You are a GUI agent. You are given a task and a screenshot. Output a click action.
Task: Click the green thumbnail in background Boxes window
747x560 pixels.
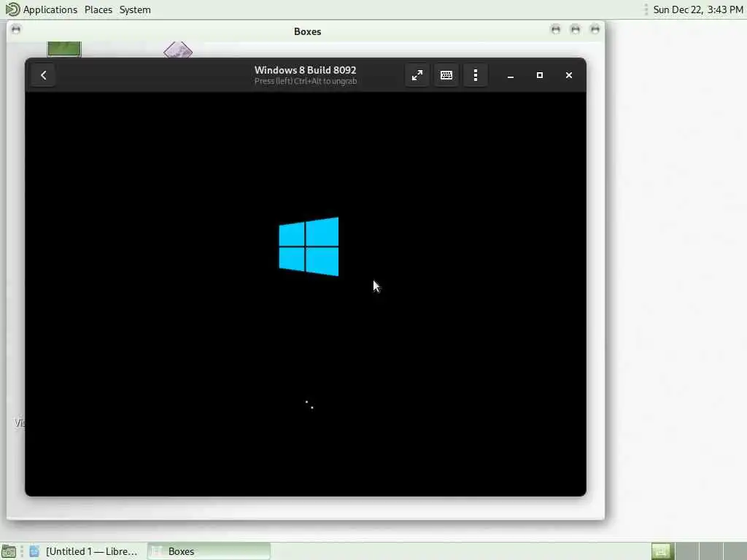point(64,49)
